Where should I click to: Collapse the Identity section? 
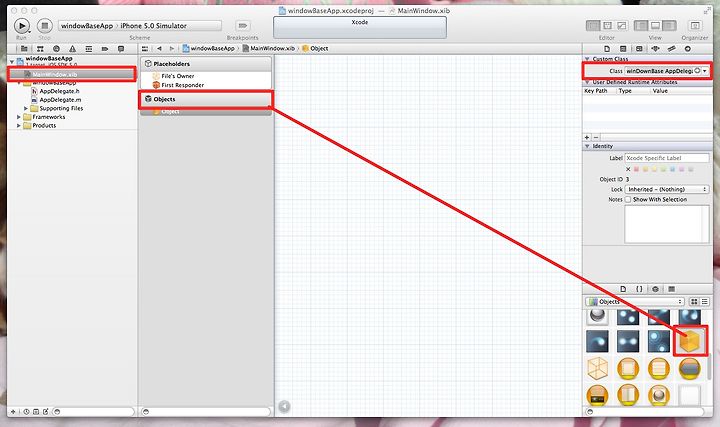click(587, 146)
